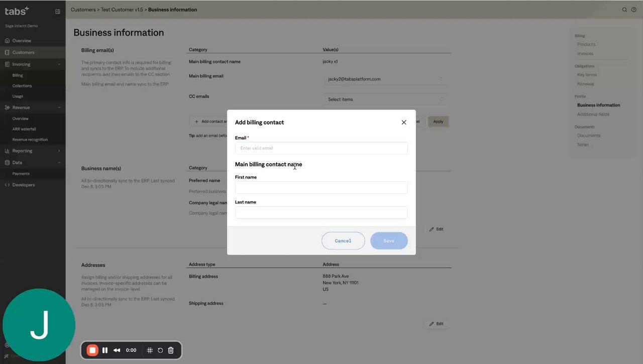Viewport: 643px width, 364px height.
Task: Stop the screen recording
Action: click(x=92, y=350)
